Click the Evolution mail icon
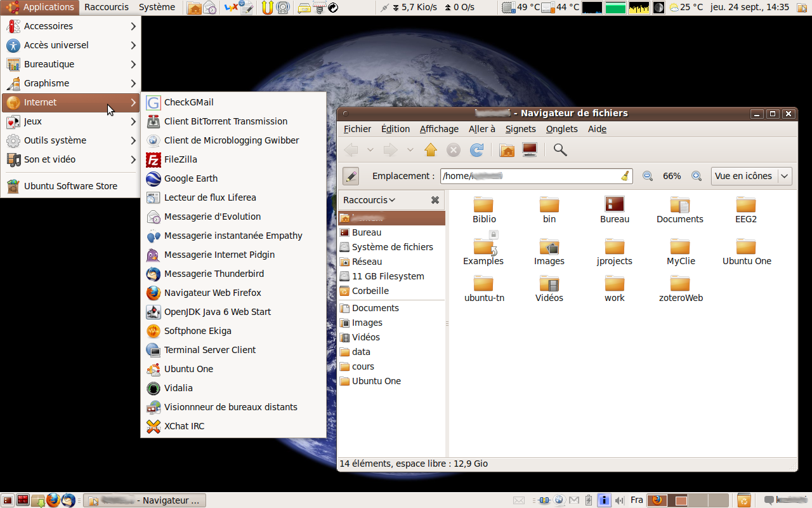 point(153,217)
